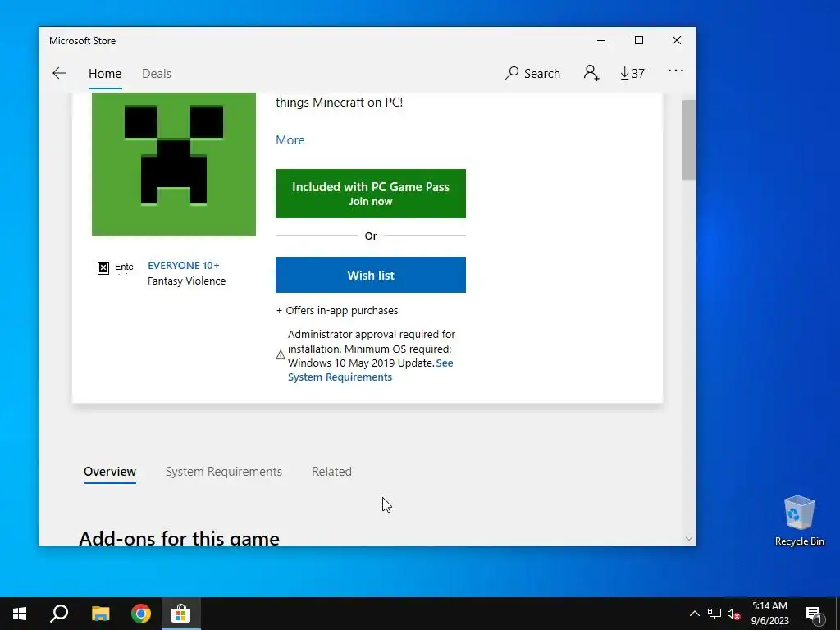Screen dimensions: 840x630
Task: Open File Explorer from the taskbar
Action: coord(100,614)
